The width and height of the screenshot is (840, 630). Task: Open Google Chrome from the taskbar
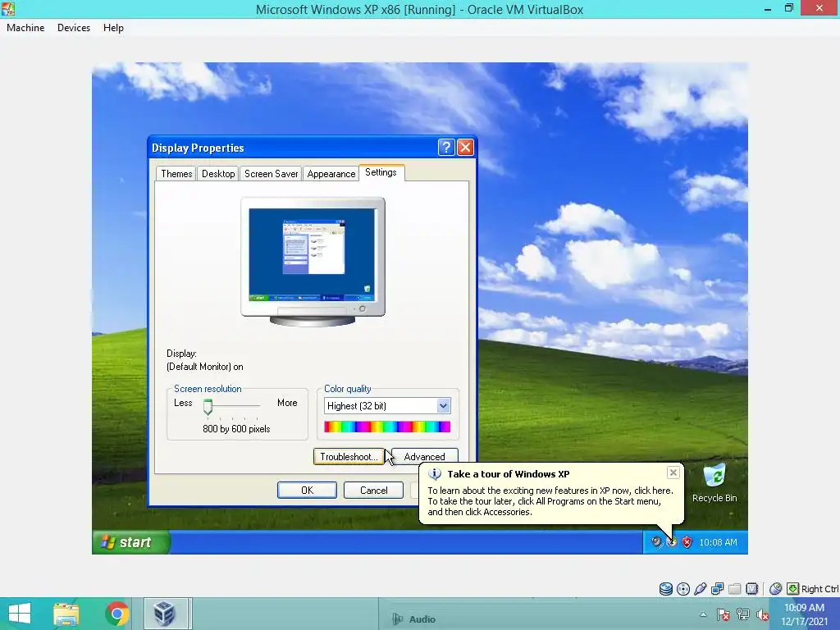tap(117, 614)
